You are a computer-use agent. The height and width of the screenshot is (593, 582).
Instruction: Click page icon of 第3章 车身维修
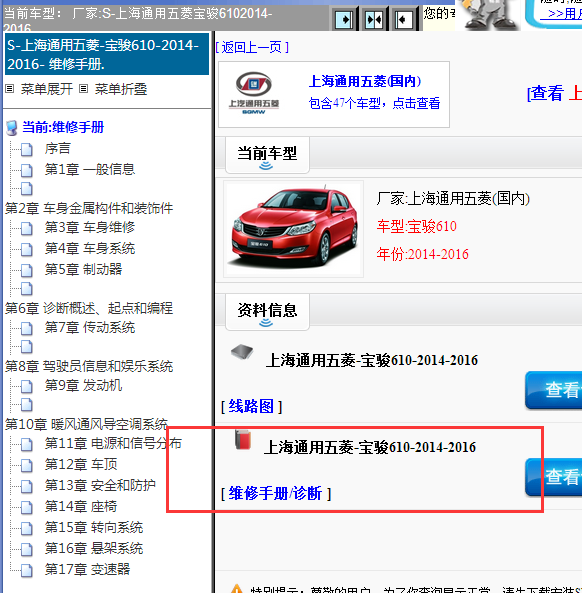(x=26, y=228)
